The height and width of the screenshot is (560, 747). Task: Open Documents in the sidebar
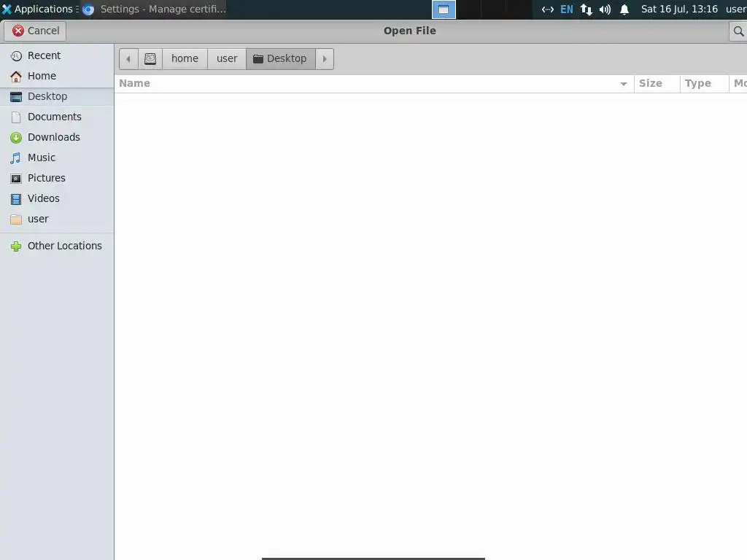coord(57,117)
